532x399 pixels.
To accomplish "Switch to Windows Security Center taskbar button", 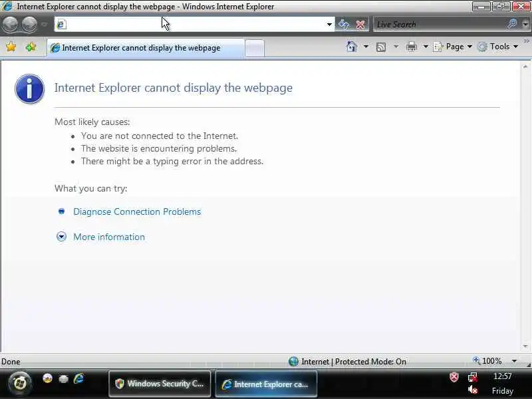I will 160,384.
